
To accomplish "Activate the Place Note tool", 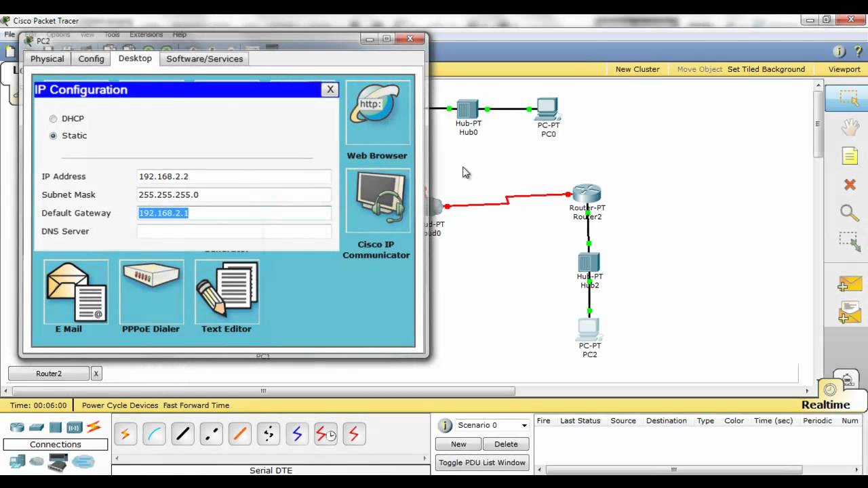I will point(850,156).
